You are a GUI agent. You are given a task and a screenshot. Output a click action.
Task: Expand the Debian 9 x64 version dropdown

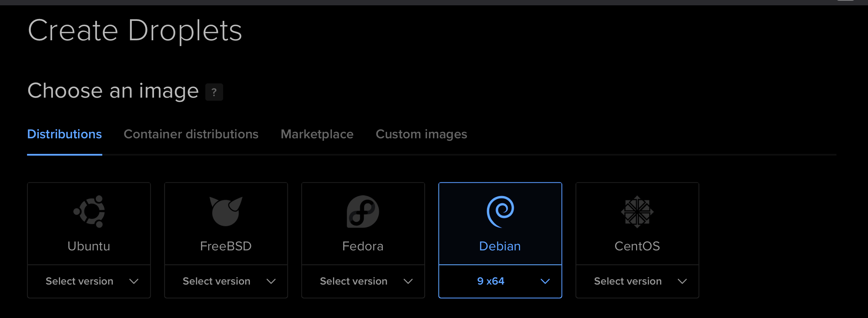pyautogui.click(x=500, y=282)
